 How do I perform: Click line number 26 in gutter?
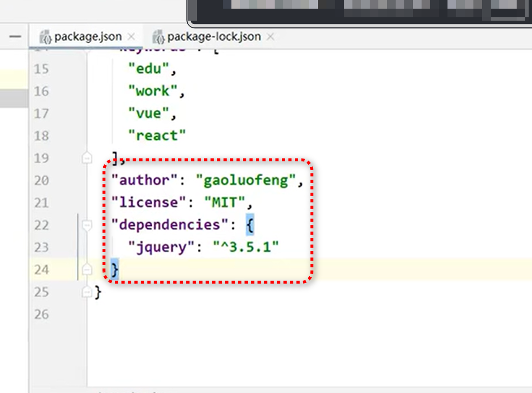coord(41,314)
